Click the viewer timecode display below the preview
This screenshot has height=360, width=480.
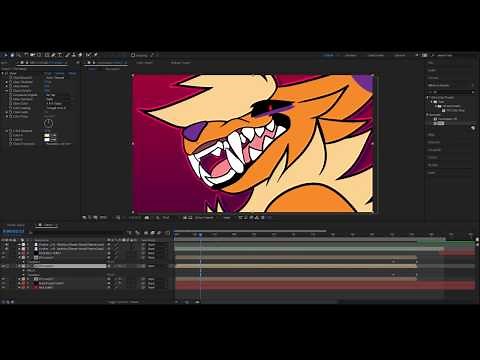[134, 218]
